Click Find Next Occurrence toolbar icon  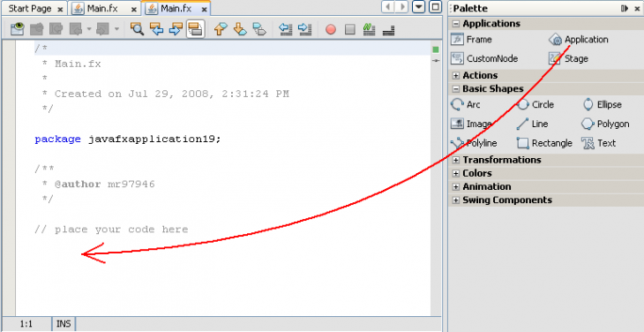pyautogui.click(x=176, y=29)
